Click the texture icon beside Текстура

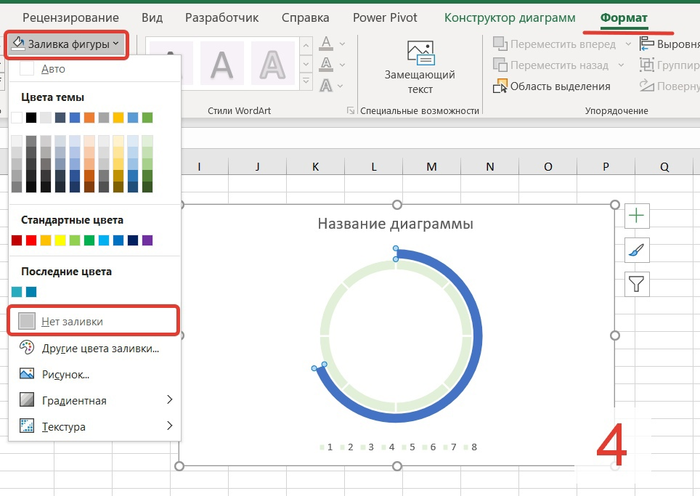coord(27,426)
